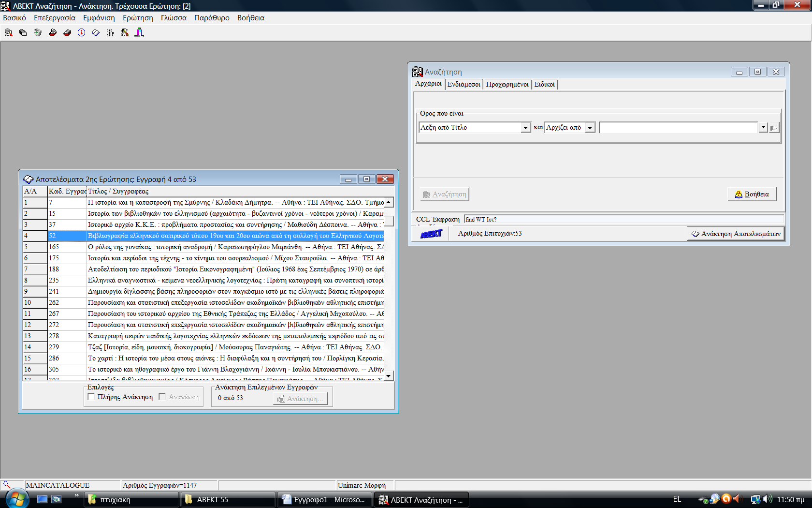Click the database search toolbar icon

8,32
